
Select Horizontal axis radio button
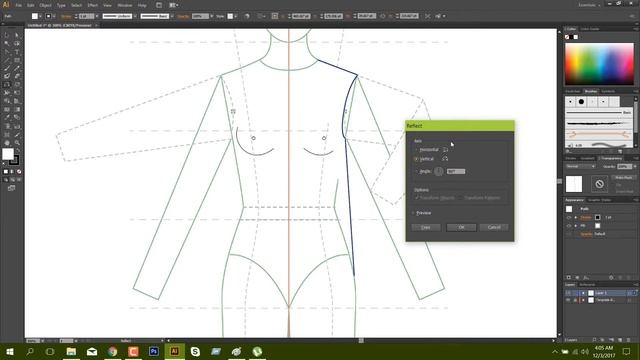pyautogui.click(x=416, y=150)
